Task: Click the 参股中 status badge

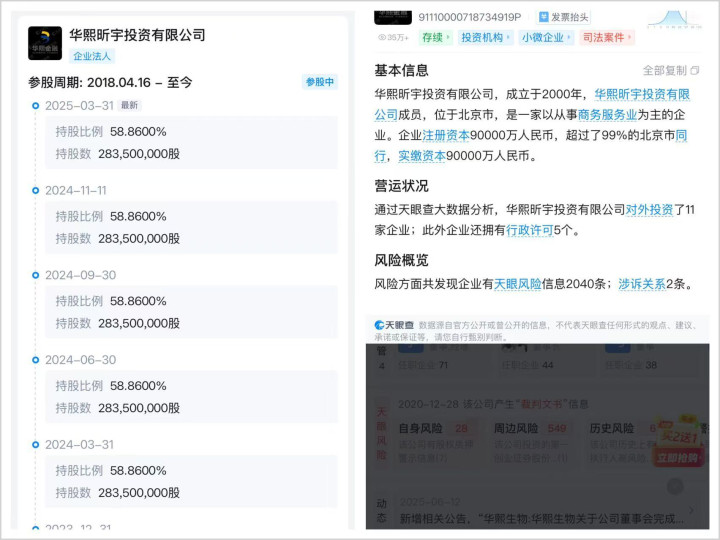Action: click(320, 82)
